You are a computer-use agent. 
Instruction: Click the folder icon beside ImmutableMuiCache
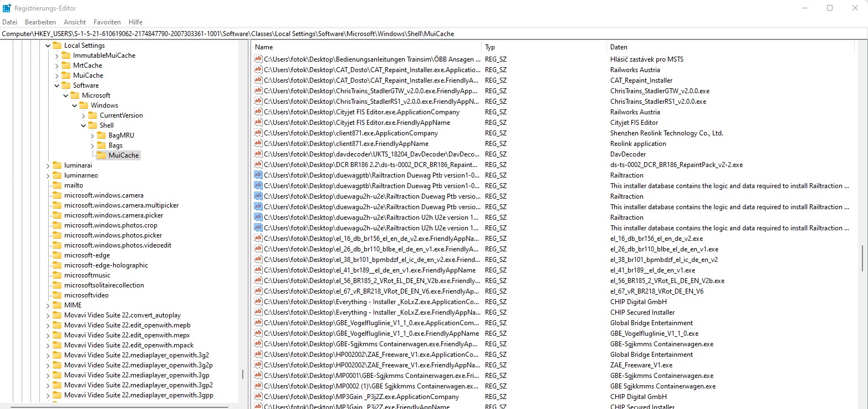pyautogui.click(x=66, y=55)
